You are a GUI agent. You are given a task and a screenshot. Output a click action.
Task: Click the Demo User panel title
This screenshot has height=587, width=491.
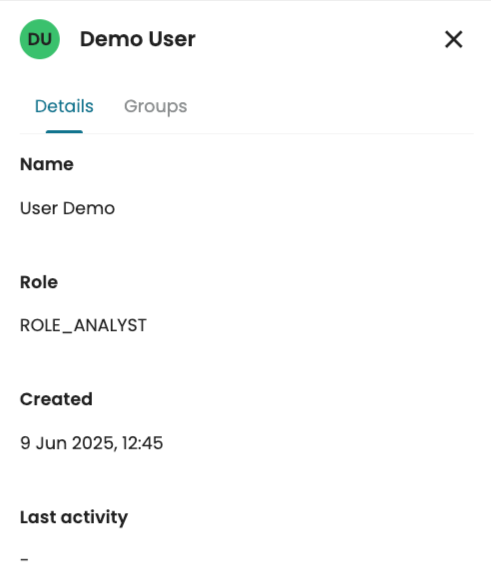point(138,39)
